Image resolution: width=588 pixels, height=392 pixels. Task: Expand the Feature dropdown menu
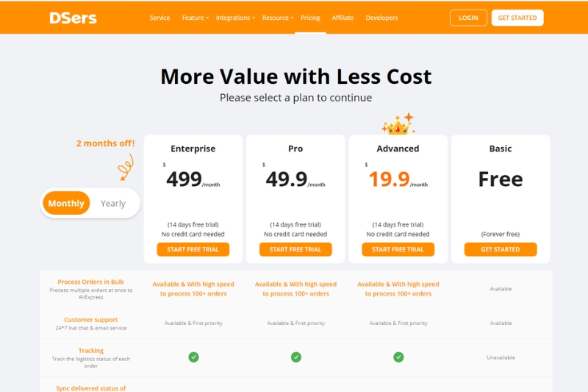pos(196,18)
